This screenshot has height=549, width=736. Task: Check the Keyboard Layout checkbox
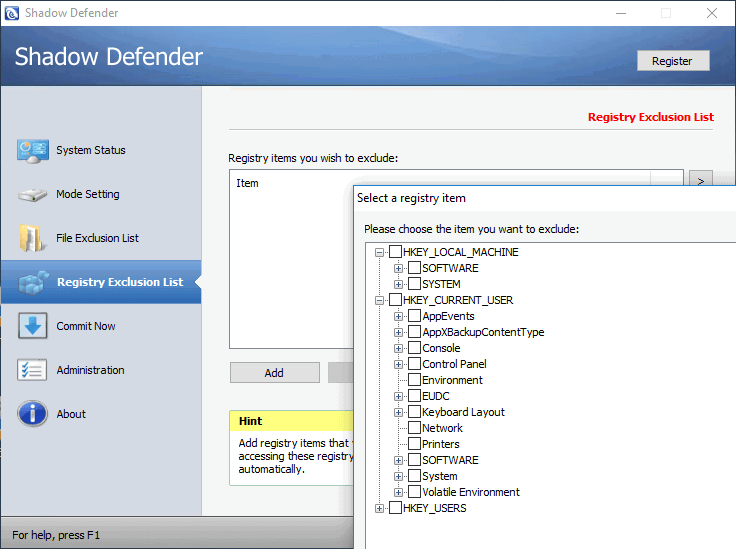click(x=414, y=412)
